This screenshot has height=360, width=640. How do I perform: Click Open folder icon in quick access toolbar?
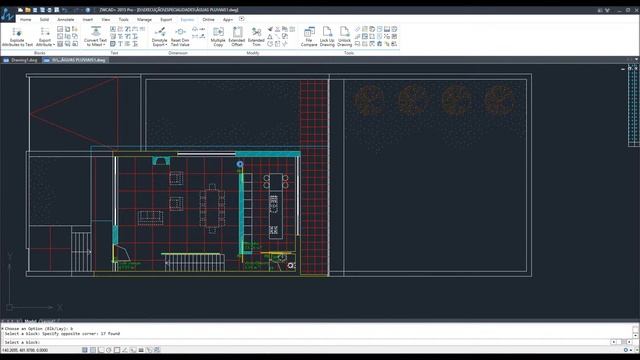tap(28, 10)
